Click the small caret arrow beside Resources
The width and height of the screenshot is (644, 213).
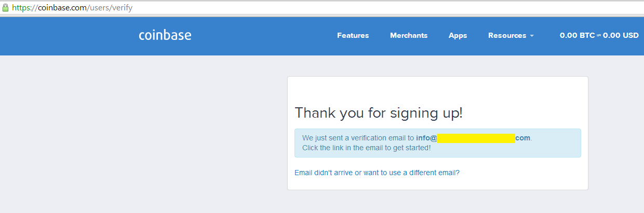pos(532,36)
